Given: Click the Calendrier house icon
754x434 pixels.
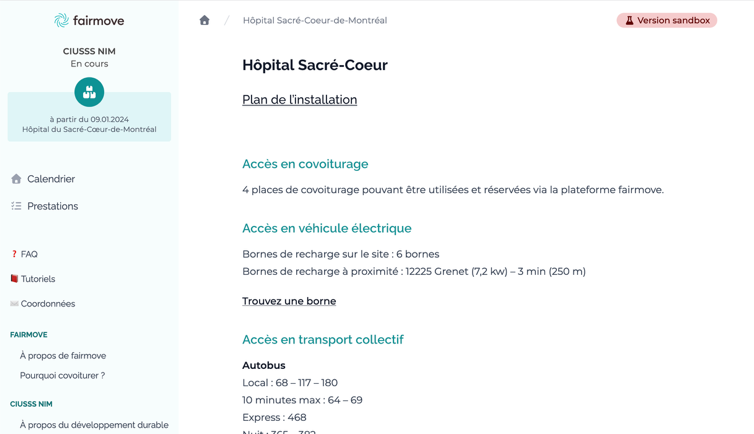Looking at the screenshot, I should point(16,179).
